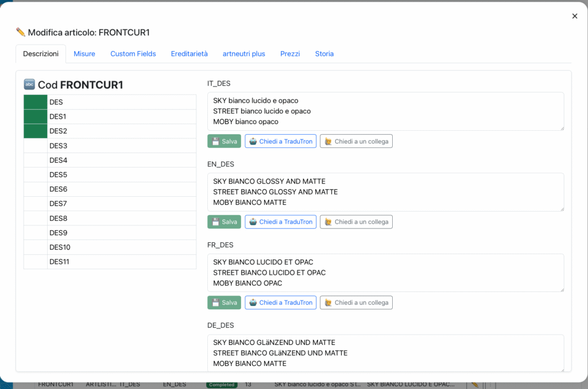This screenshot has width=588, height=389.
Task: Go to the Ereditarietà tab
Action: point(189,53)
